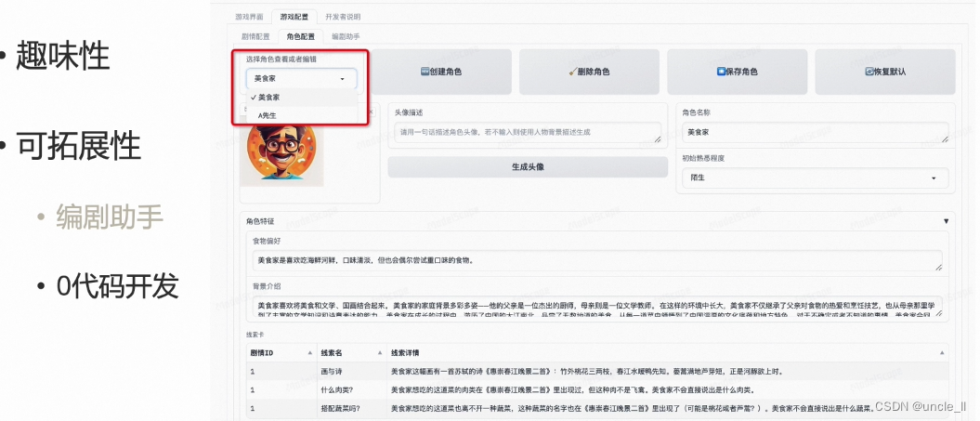Edit the 角色名称 field containing 美食家
Viewport: 980px width, 421px height.
coord(815,132)
